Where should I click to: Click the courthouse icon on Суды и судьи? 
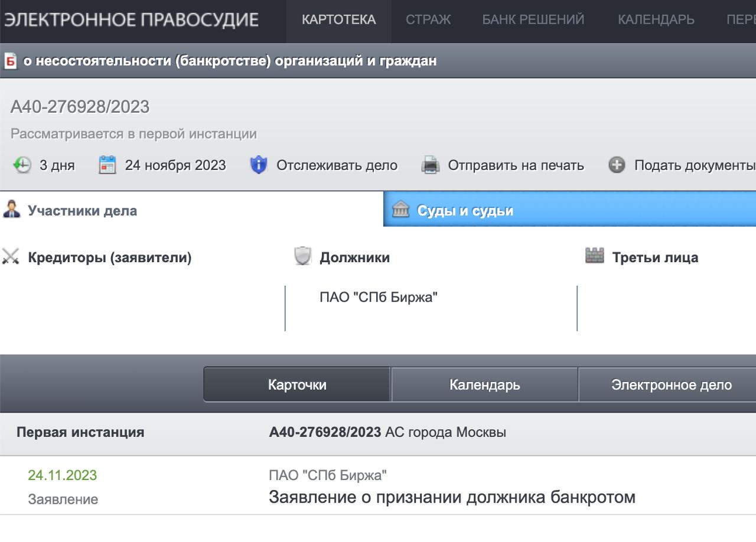[x=400, y=210]
